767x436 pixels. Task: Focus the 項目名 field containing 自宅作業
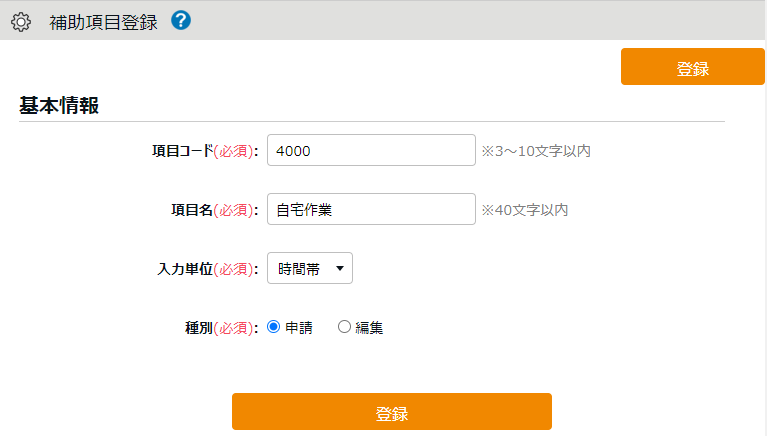[371, 209]
